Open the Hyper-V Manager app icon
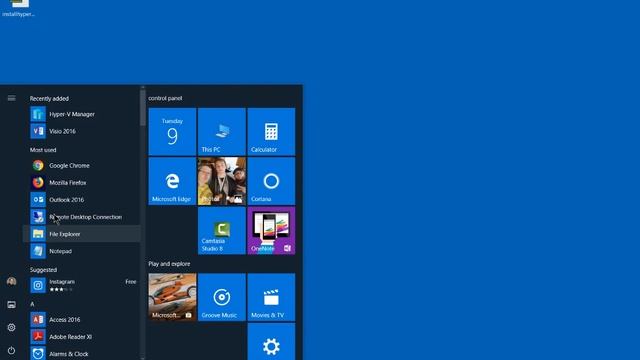This screenshot has width=640, height=360. click(x=38, y=114)
